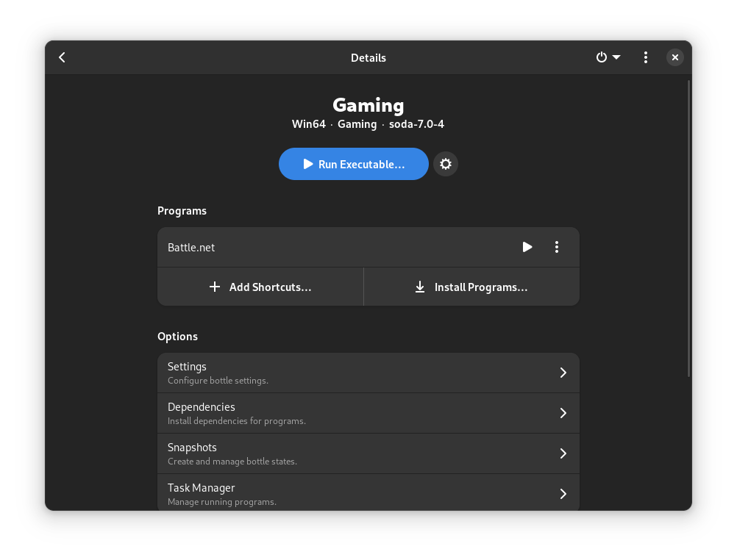This screenshot has width=737, height=560.
Task: Click the power icon in the header bar
Action: pyautogui.click(x=602, y=57)
